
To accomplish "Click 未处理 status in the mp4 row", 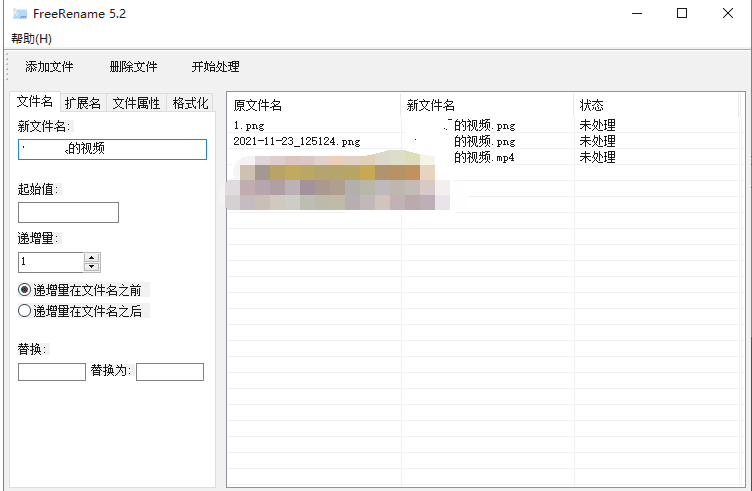I will (597, 157).
